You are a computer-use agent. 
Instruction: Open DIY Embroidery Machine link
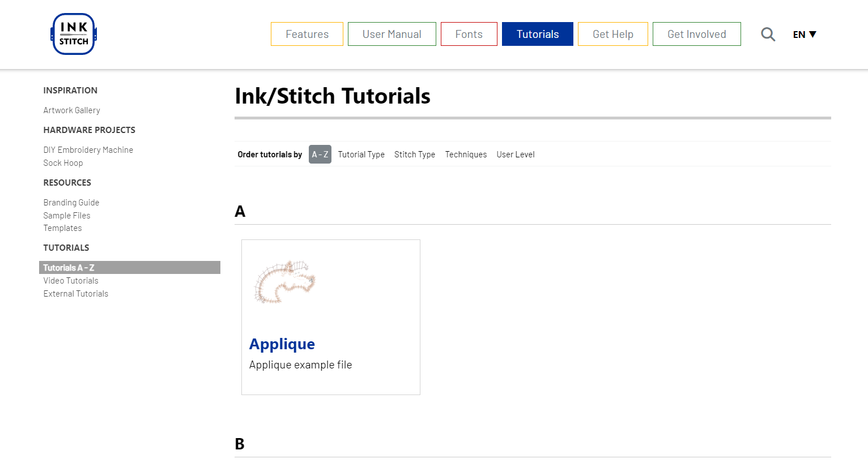coord(88,150)
